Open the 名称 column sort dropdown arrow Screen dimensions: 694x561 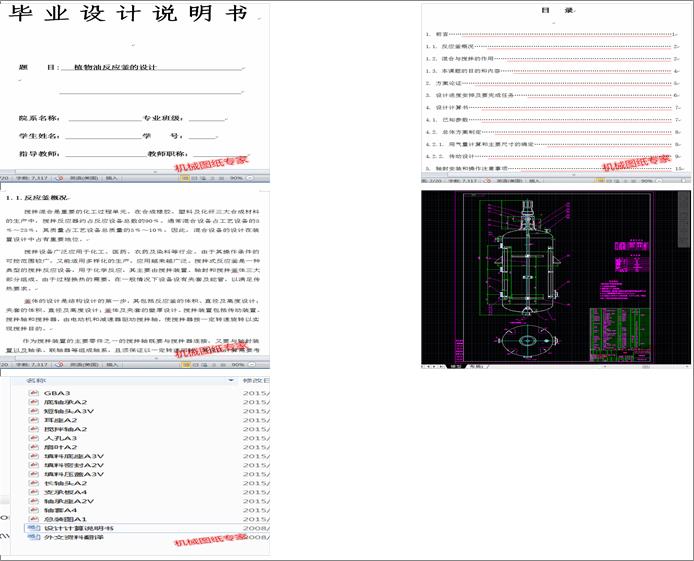pos(231,380)
